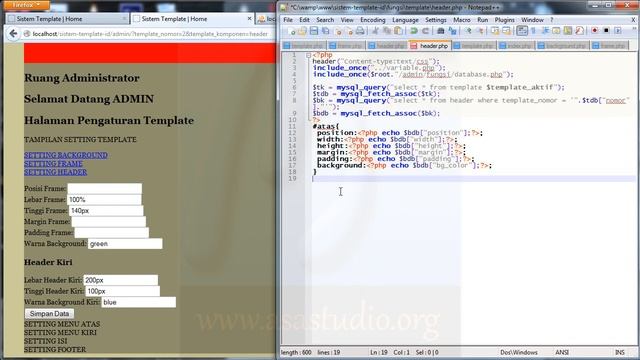Toggle Show Indent Guide icon
Screen dimensions: 640x360
pos(544,31)
